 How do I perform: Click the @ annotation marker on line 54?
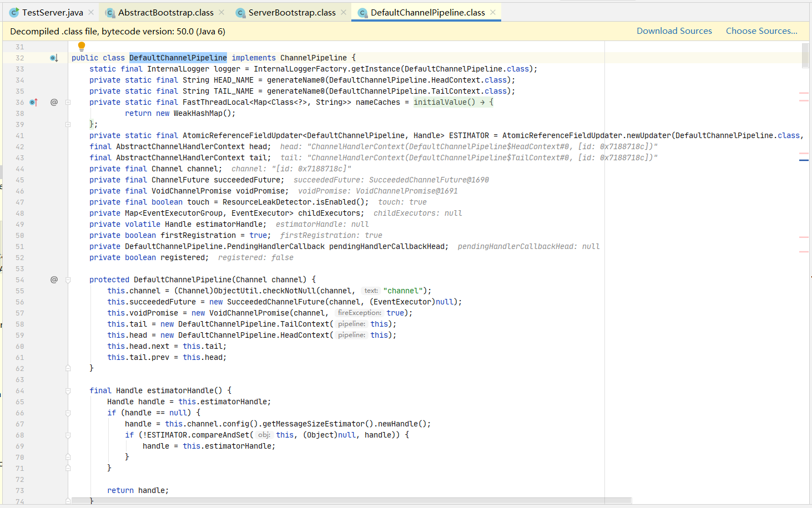click(54, 280)
